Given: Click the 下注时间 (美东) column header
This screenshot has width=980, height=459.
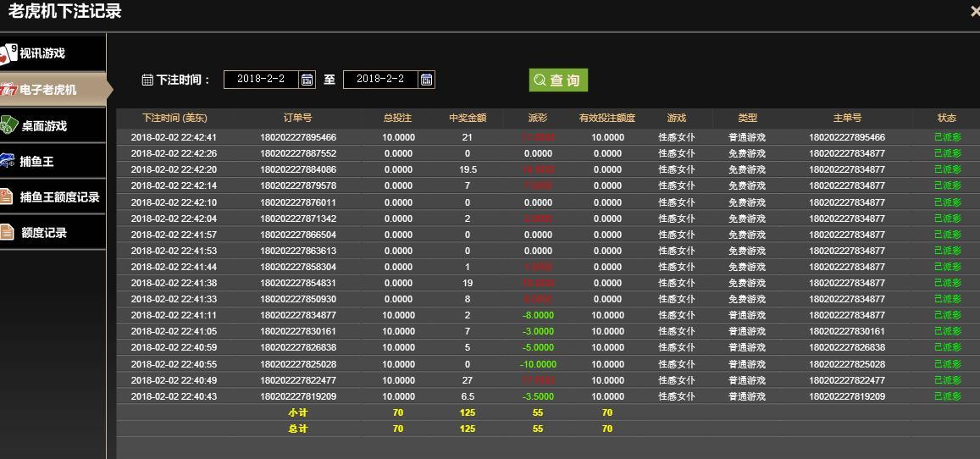Looking at the screenshot, I should click(x=174, y=118).
